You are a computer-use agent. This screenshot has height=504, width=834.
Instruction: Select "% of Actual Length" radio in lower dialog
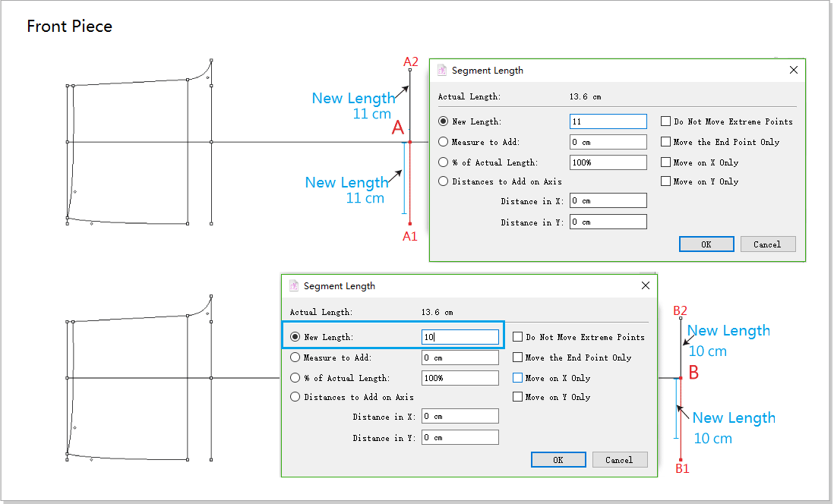(x=295, y=378)
